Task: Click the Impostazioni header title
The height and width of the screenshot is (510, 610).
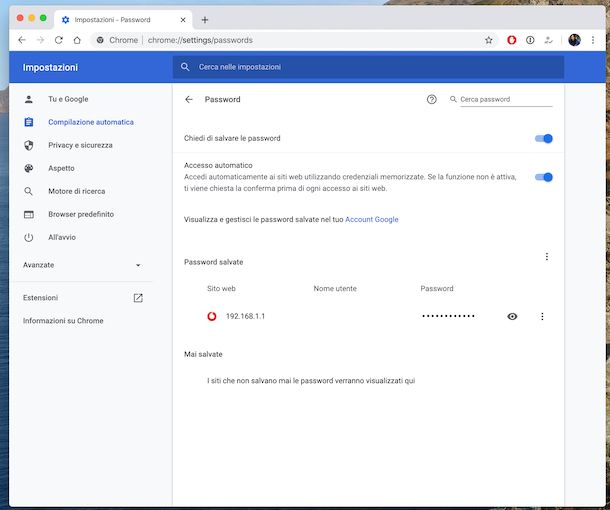Action: coord(50,67)
